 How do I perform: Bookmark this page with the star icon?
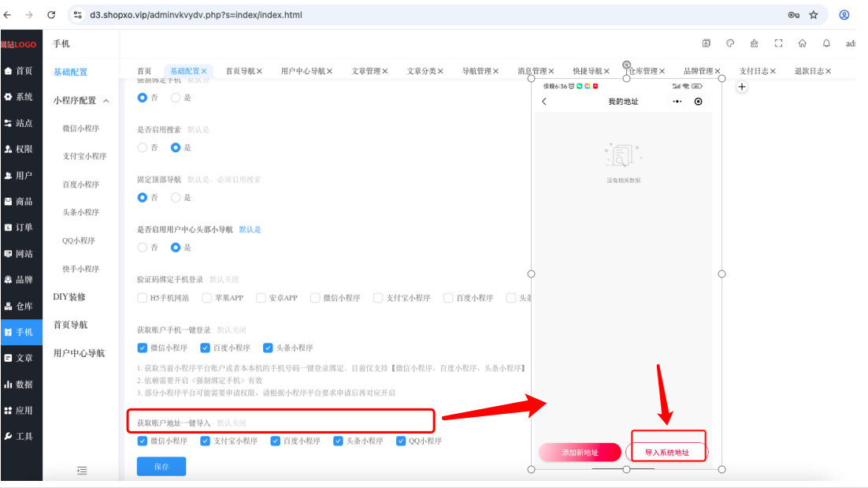click(813, 15)
